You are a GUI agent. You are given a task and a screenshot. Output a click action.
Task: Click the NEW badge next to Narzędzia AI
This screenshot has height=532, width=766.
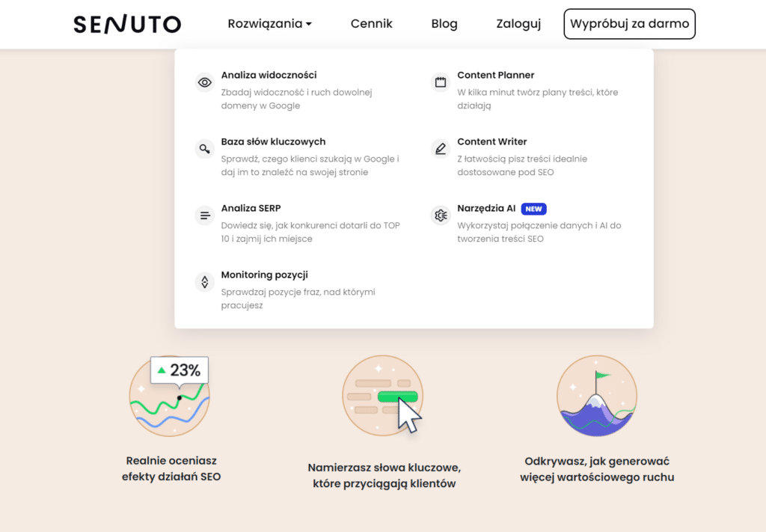click(533, 209)
